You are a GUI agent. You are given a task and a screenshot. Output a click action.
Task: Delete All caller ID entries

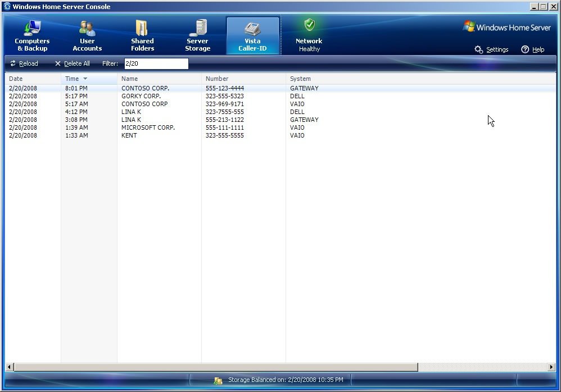[73, 63]
